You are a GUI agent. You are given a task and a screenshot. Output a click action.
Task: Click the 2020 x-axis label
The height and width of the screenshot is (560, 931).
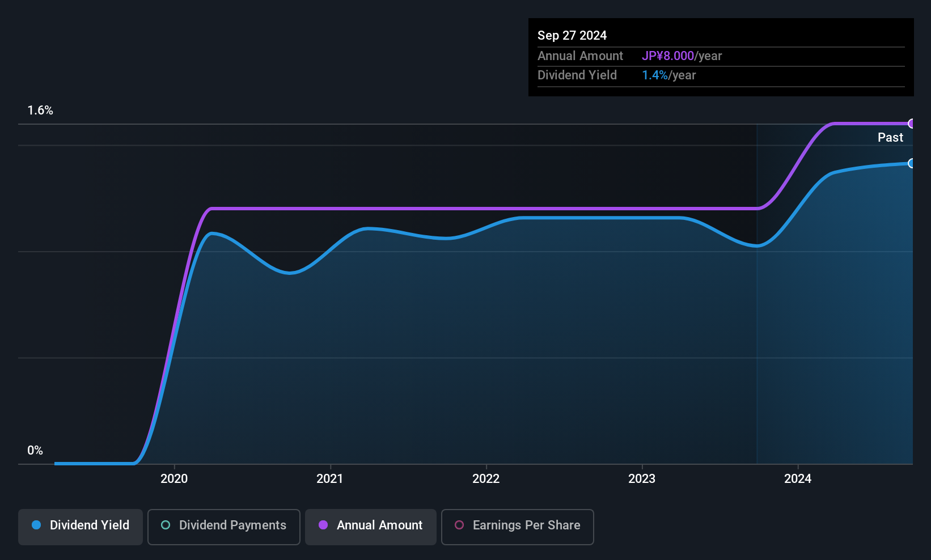[x=174, y=479]
